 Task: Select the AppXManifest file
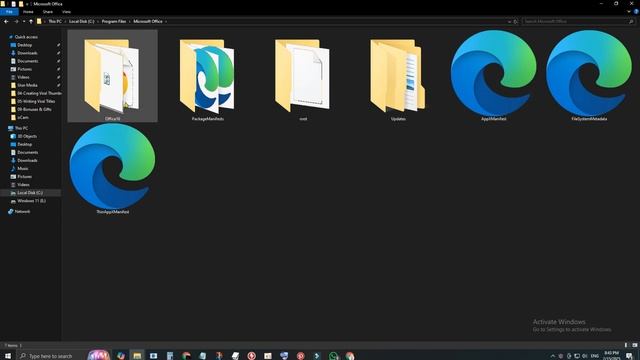pyautogui.click(x=493, y=76)
